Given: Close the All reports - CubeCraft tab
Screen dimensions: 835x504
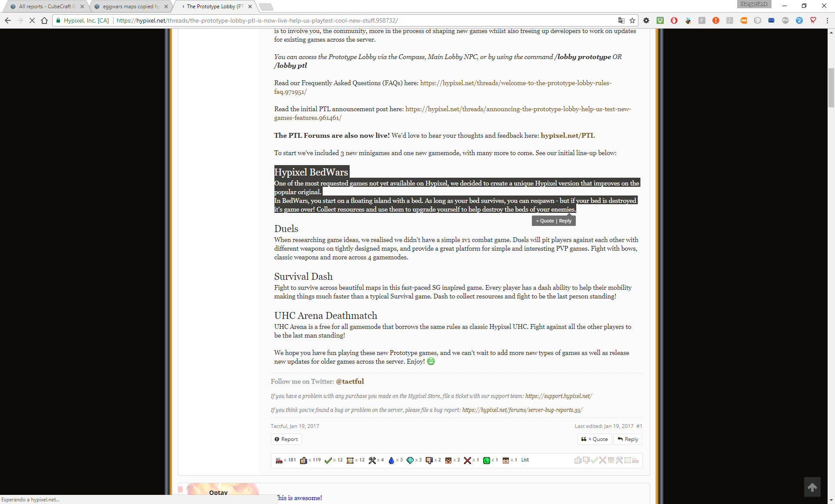Looking at the screenshot, I should (82, 7).
